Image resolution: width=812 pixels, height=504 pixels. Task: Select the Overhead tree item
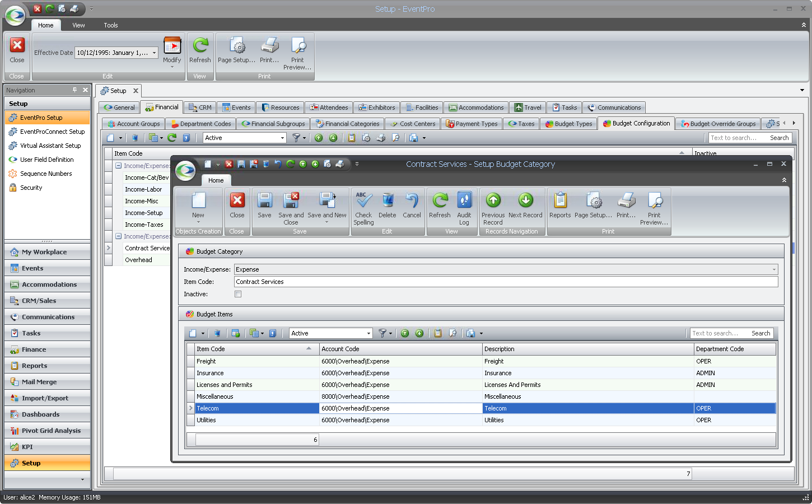(138, 260)
